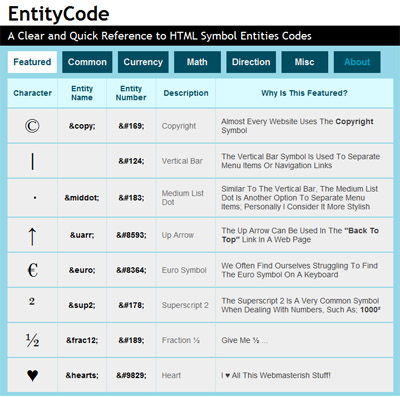The width and height of the screenshot is (400, 397).
Task: Click entity number &#8593;
Action: coord(131,235)
